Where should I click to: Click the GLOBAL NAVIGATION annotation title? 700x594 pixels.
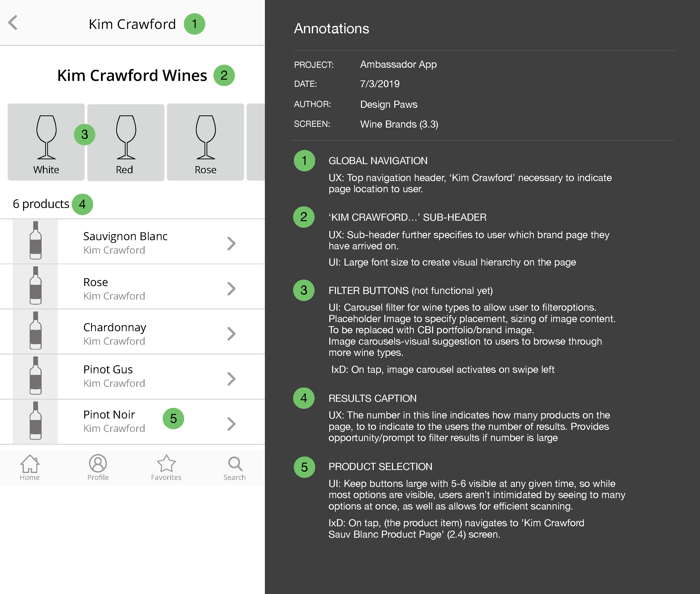[x=378, y=161]
